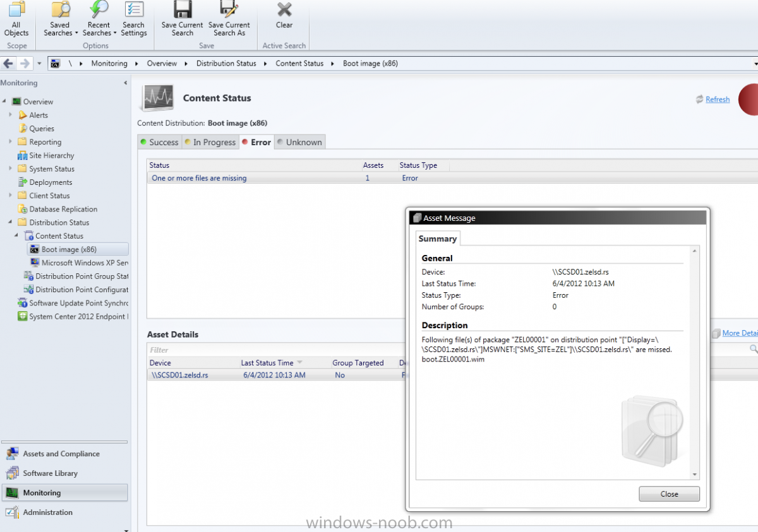The width and height of the screenshot is (758, 532).
Task: Open the Software Library workspace
Action: tap(64, 473)
